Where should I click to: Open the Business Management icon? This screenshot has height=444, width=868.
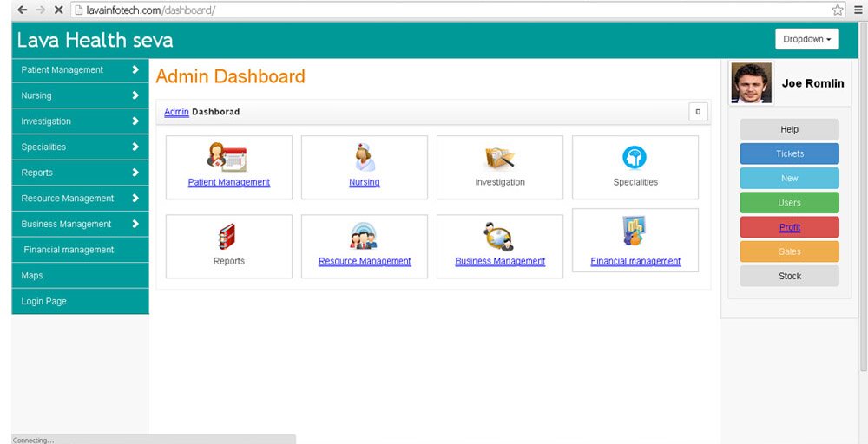(x=499, y=236)
